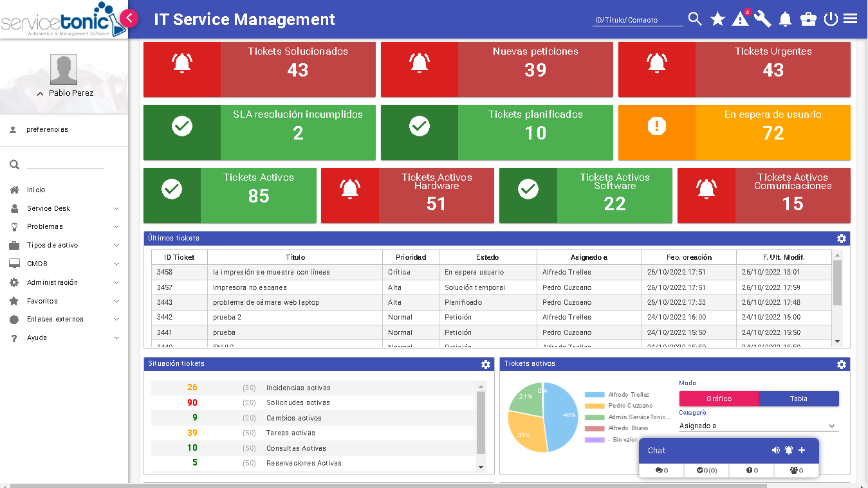The height and width of the screenshot is (488, 868).
Task: Open notifications bell in the header
Action: pos(785,19)
